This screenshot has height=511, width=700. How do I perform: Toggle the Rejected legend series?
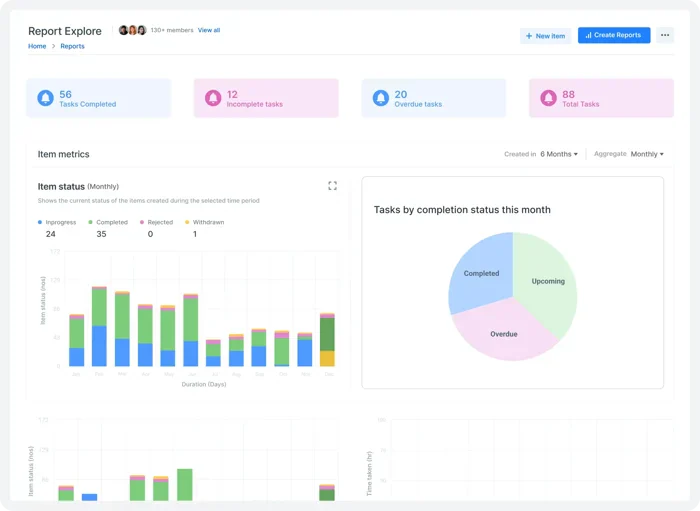click(x=156, y=222)
